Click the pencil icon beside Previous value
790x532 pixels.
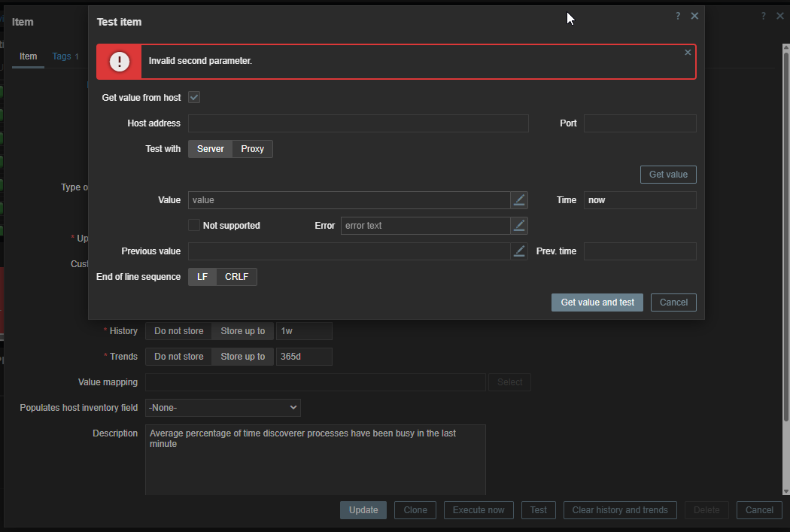coord(519,251)
